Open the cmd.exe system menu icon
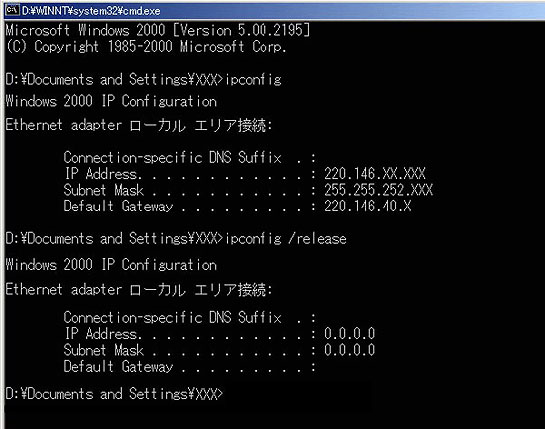 click(x=12, y=10)
